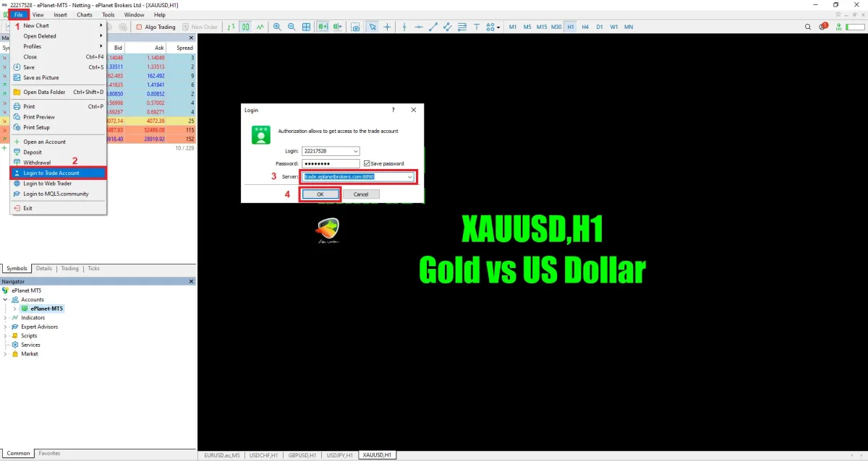
Task: Choose Open an Account menu item
Action: [59, 142]
